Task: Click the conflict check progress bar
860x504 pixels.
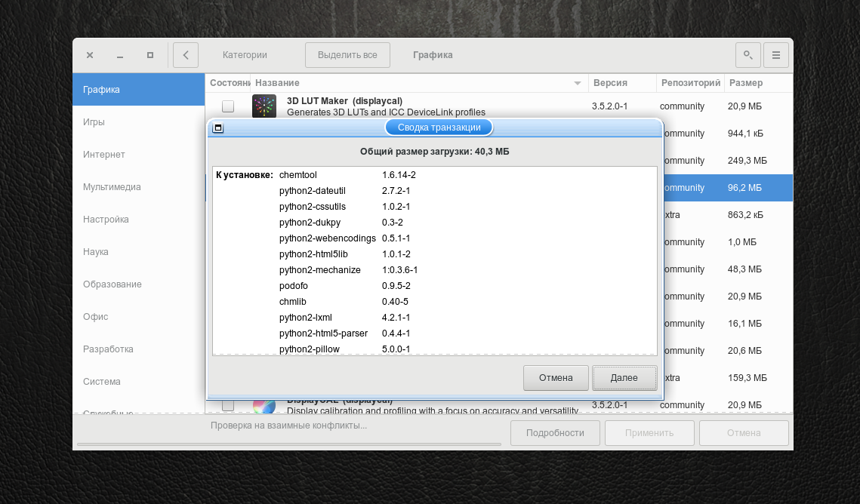Action: point(289,444)
